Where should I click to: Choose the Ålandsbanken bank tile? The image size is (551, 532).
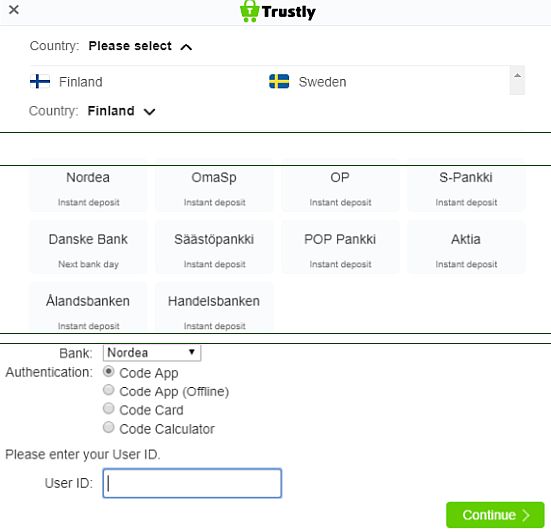88,307
